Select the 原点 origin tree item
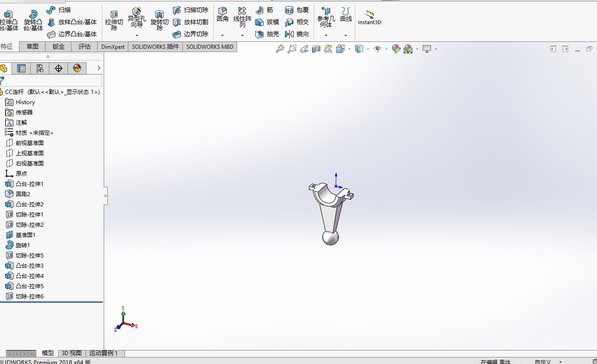The height and width of the screenshot is (364, 597). click(x=16, y=174)
